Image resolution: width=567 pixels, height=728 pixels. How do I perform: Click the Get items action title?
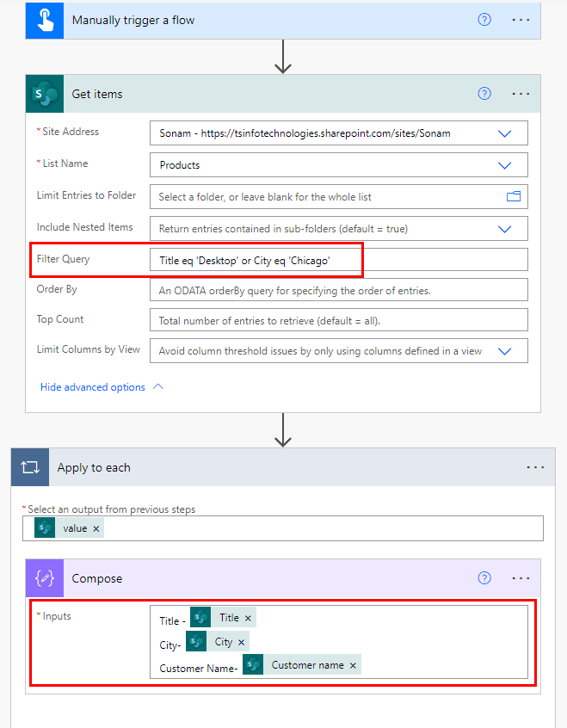click(x=97, y=95)
